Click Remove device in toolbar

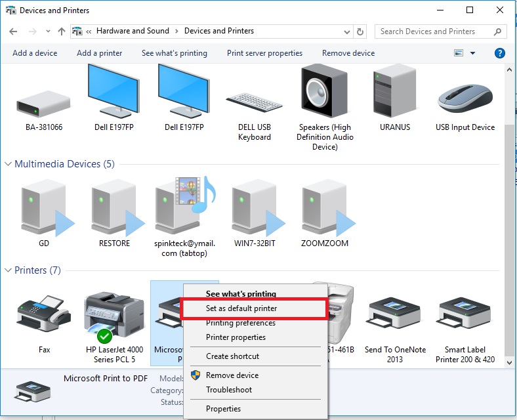(x=348, y=53)
